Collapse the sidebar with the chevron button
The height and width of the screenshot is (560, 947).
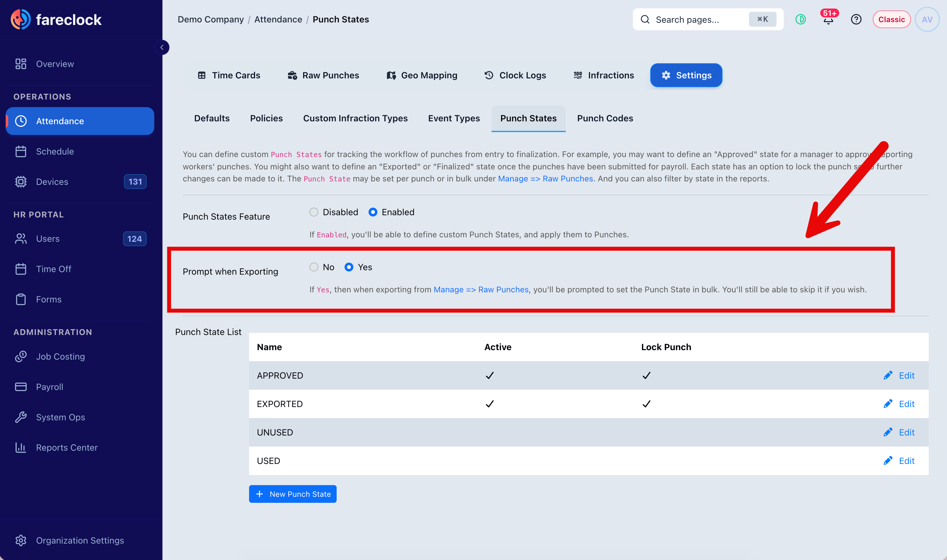(x=162, y=47)
